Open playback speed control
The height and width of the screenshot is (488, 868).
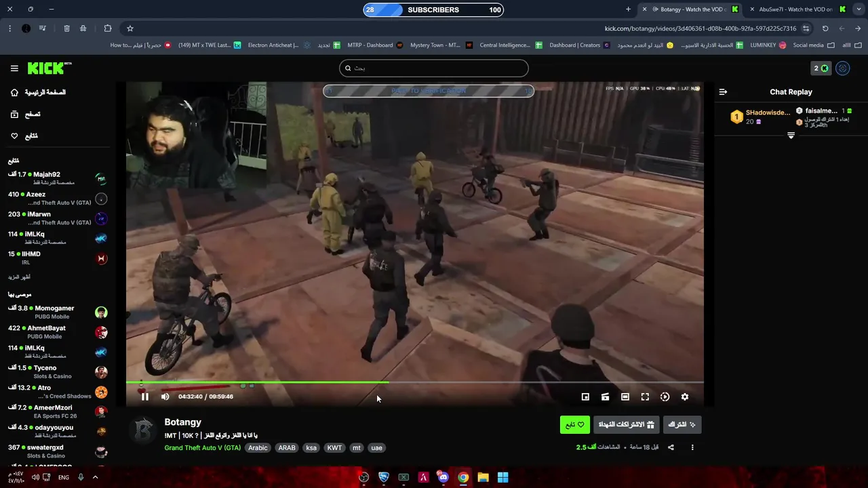click(x=665, y=396)
